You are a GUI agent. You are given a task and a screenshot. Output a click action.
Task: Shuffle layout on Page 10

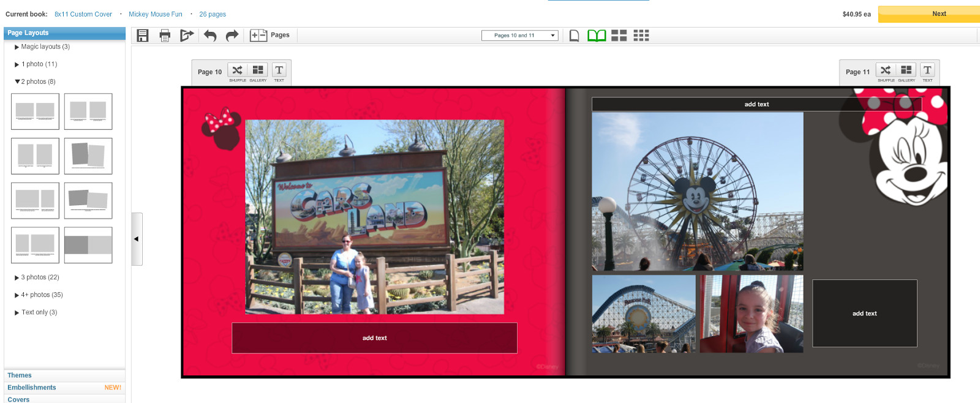click(x=238, y=72)
